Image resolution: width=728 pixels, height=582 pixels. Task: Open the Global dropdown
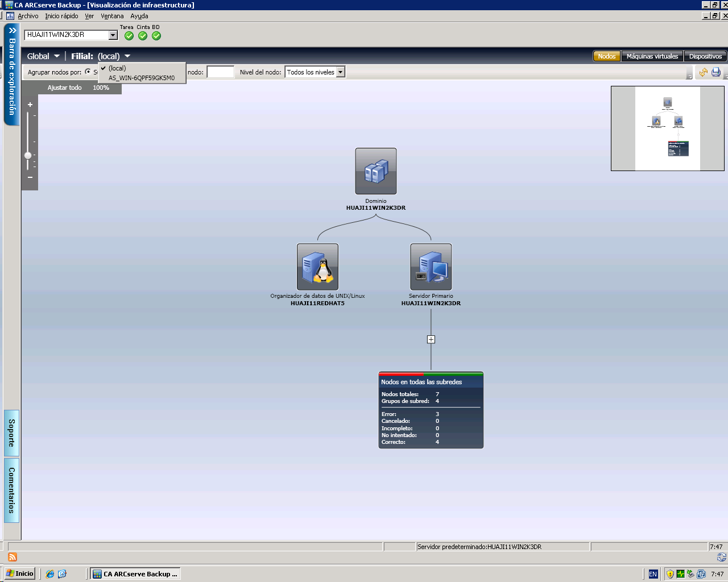click(x=43, y=56)
